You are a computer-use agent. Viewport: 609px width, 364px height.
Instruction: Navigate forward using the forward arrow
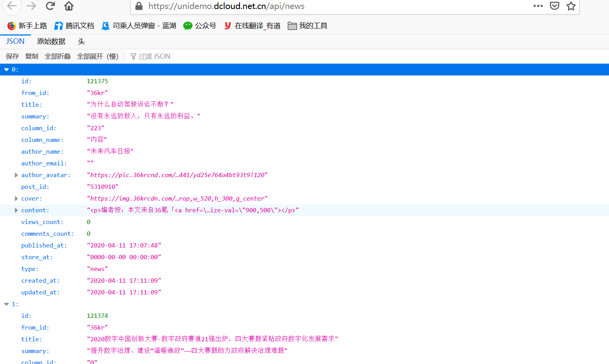[x=31, y=6]
